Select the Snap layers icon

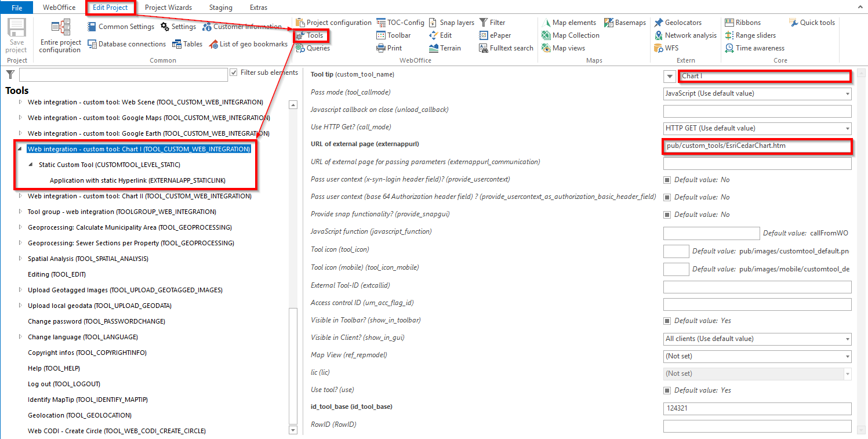pos(452,22)
